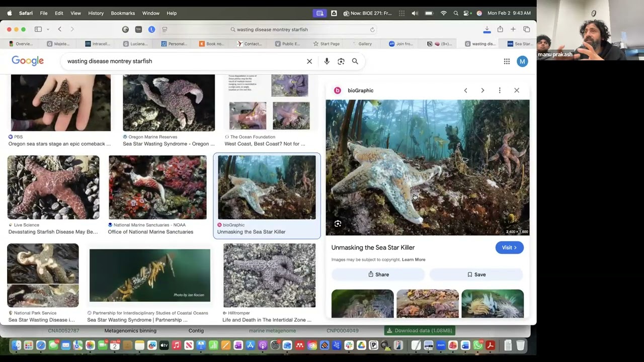Open Google Lens search by image

click(x=341, y=61)
